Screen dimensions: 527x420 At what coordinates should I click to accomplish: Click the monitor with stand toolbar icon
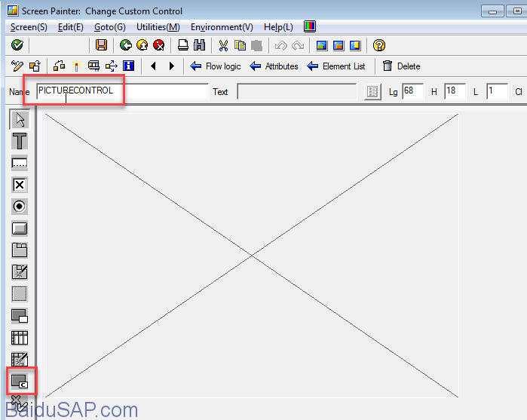[x=93, y=66]
